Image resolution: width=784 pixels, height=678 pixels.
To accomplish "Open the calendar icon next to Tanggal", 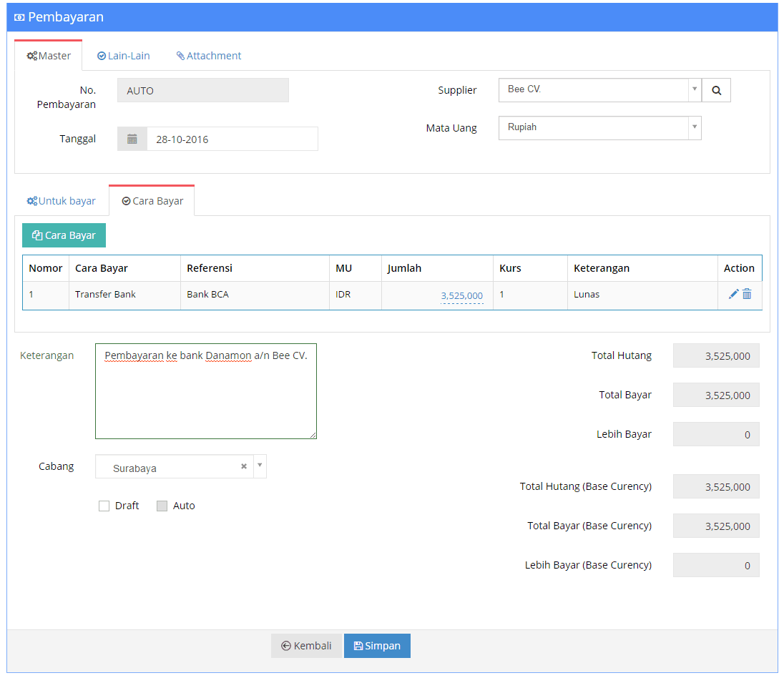I will (132, 139).
